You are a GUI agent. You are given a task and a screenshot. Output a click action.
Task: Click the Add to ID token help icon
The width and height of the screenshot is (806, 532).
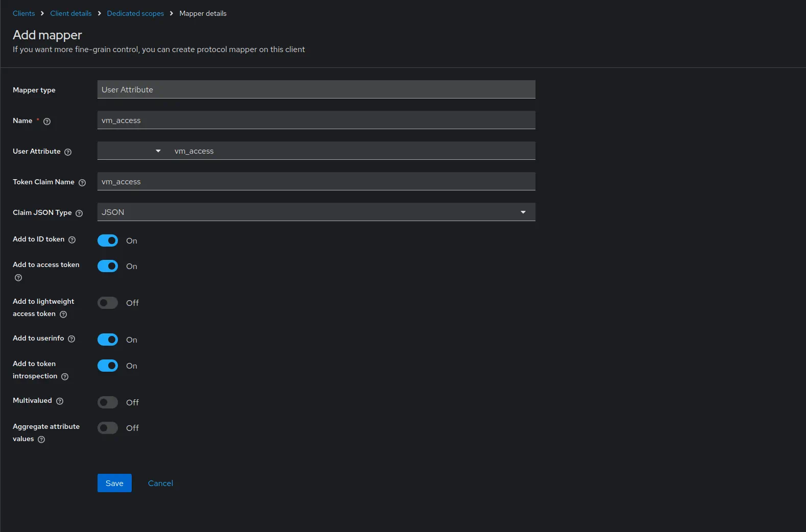72,240
